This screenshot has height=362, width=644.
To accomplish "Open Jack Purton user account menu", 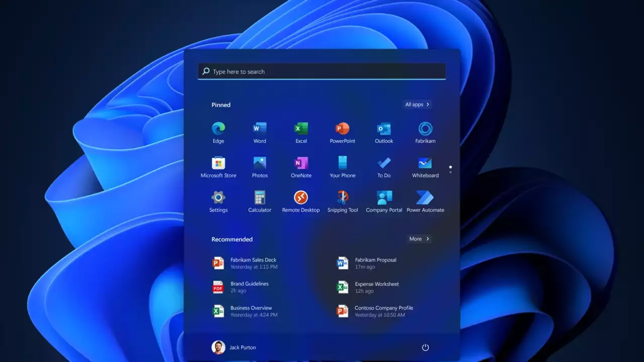I will [234, 347].
